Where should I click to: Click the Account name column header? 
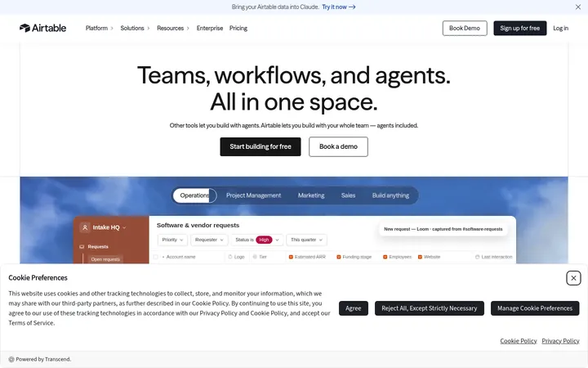[x=180, y=257]
